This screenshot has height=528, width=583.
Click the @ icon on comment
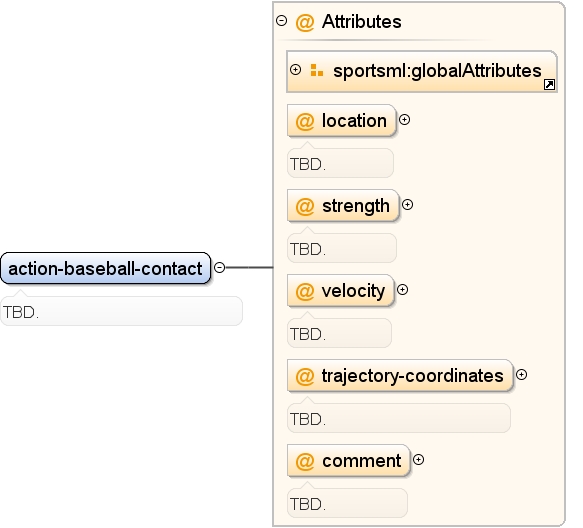coord(305,461)
